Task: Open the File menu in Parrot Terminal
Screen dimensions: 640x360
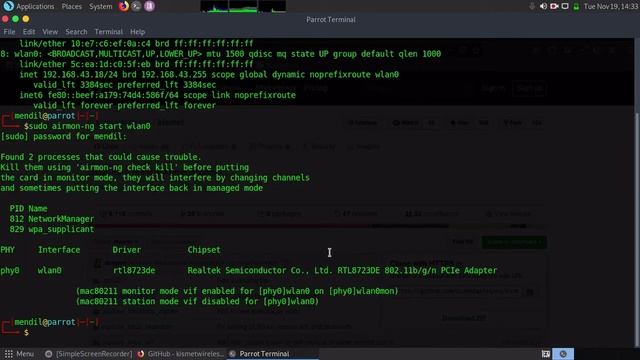Action: point(9,31)
